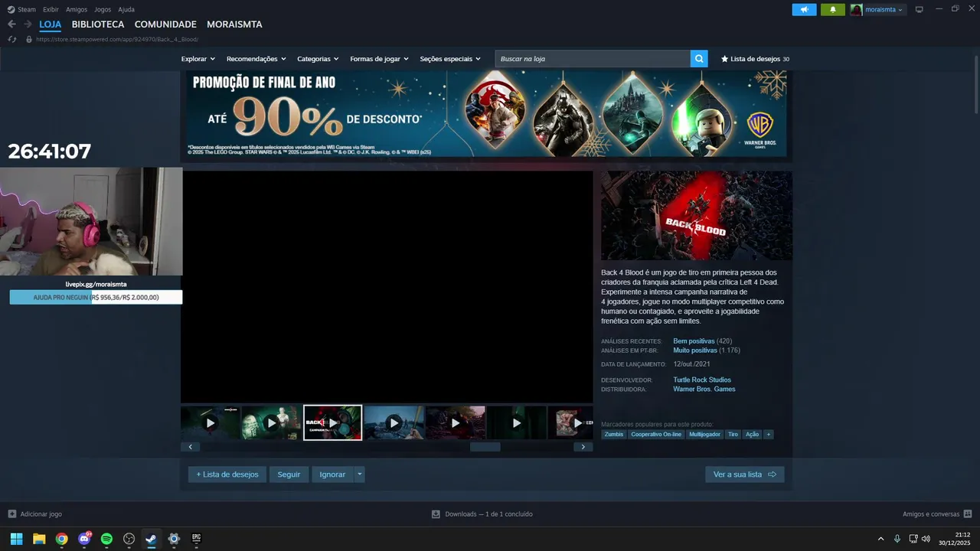This screenshot has width=980, height=551.
Task: Select the Zumbis tag
Action: pyautogui.click(x=614, y=434)
